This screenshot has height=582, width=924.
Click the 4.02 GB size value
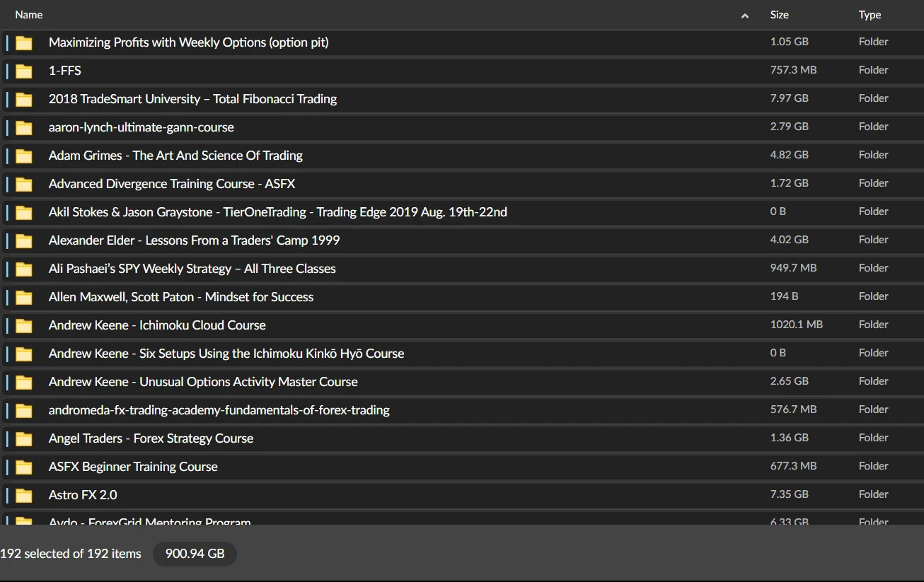click(790, 240)
